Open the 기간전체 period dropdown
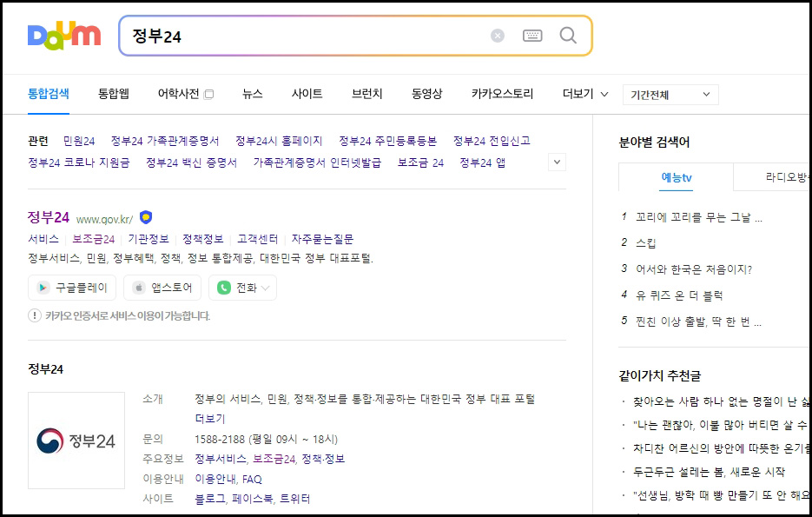The width and height of the screenshot is (812, 517). [670, 95]
